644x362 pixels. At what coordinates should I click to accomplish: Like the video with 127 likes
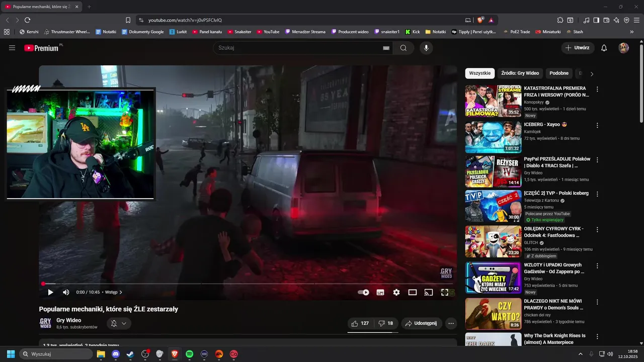click(x=360, y=323)
